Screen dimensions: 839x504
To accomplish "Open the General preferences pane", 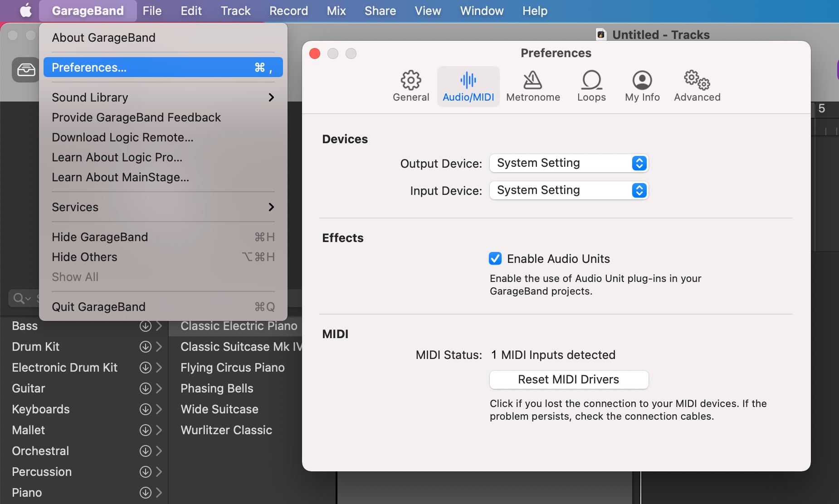I will coord(410,86).
